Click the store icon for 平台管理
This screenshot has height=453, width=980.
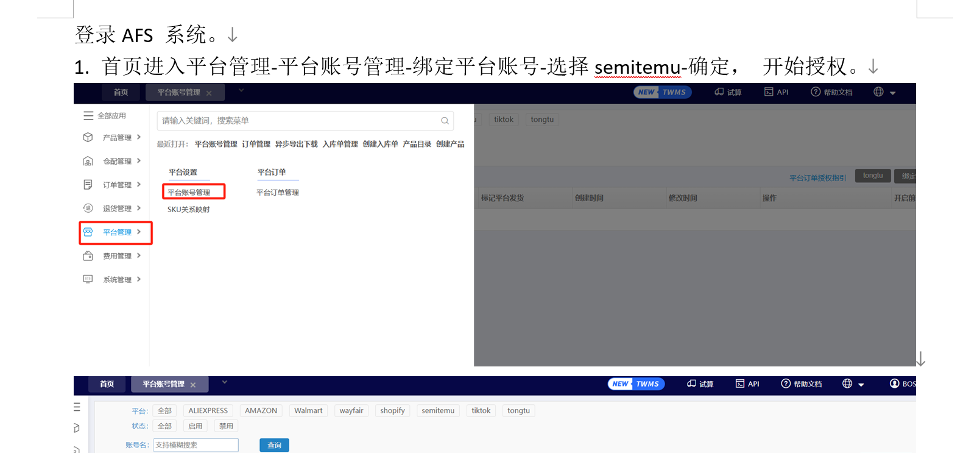(x=88, y=232)
